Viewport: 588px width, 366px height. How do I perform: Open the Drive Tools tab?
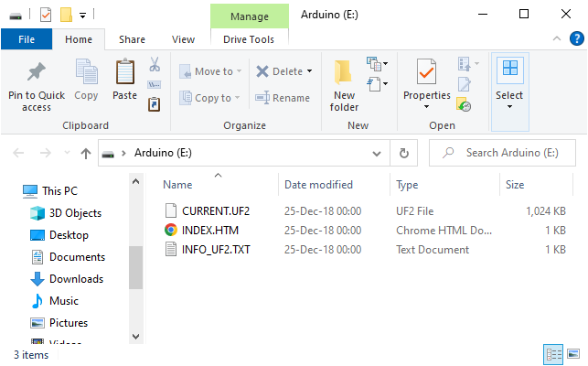pyautogui.click(x=249, y=39)
